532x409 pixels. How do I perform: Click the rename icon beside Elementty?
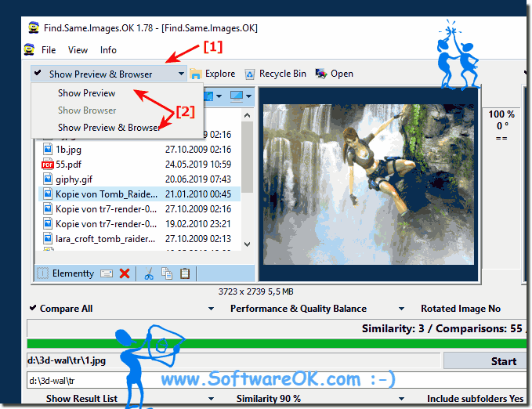107,273
